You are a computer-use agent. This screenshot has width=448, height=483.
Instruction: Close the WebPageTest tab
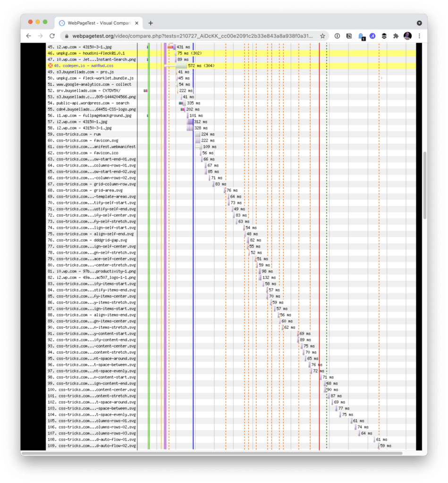(x=136, y=23)
